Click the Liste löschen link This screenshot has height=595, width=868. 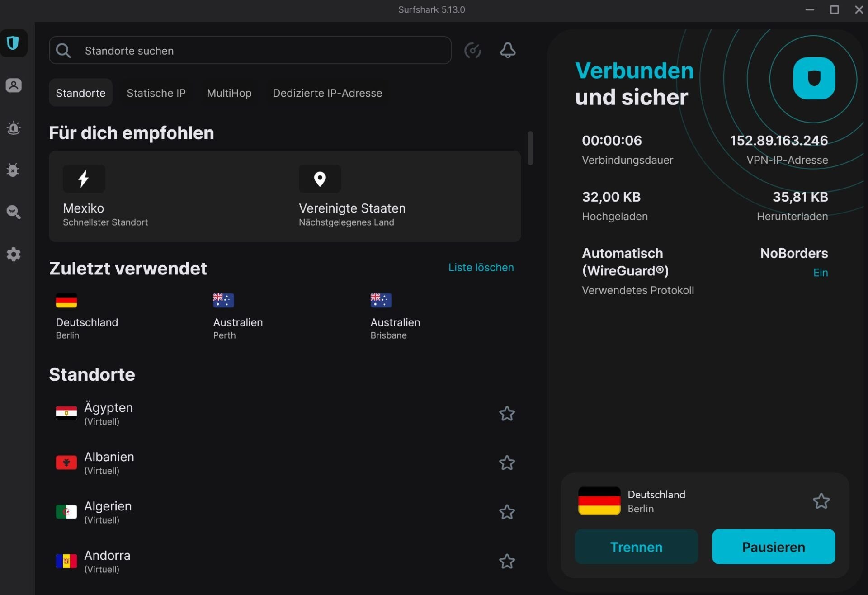(x=481, y=267)
